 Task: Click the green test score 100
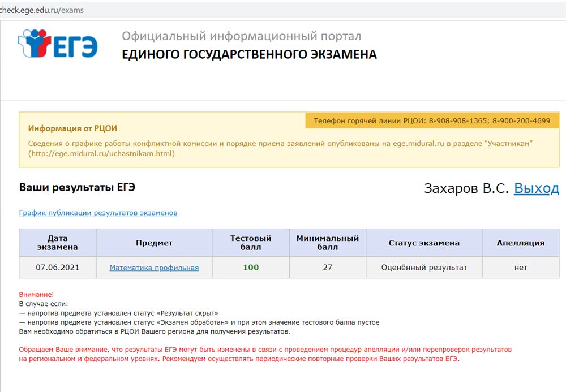click(x=251, y=268)
